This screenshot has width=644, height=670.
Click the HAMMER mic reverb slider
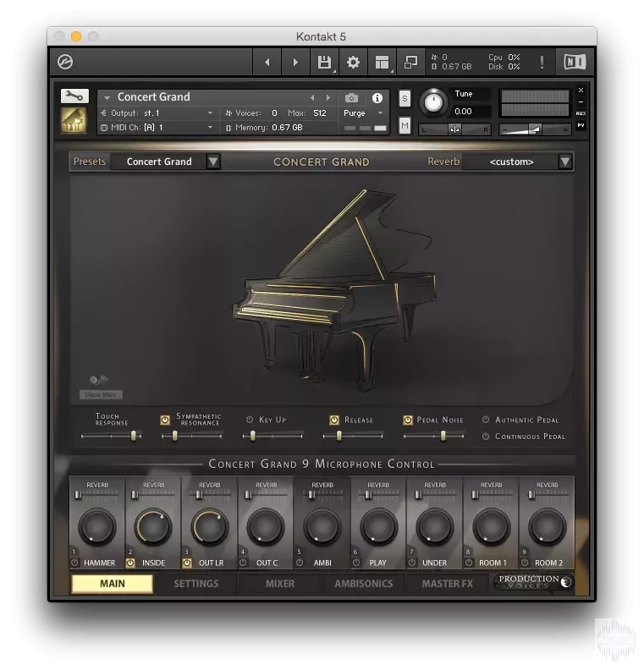click(x=96, y=495)
